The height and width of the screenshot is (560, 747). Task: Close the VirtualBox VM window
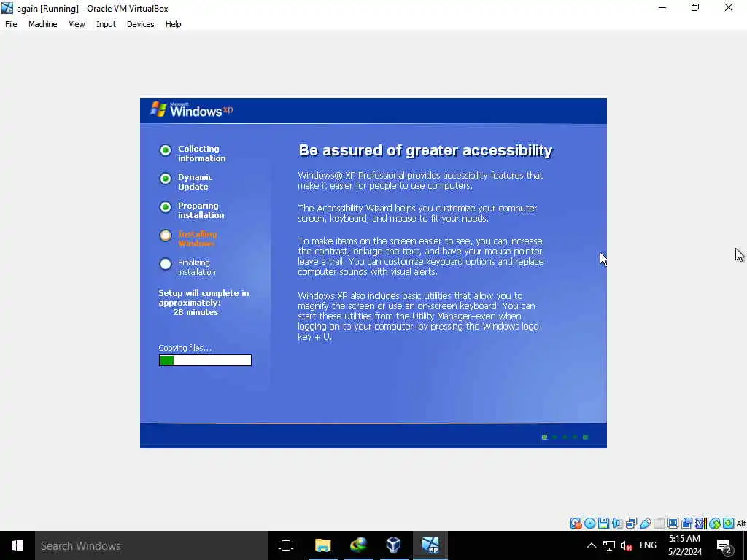729,8
